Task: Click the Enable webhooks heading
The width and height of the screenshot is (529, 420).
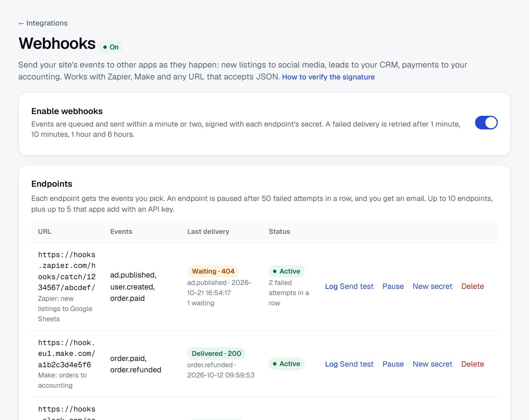Action: 67,111
